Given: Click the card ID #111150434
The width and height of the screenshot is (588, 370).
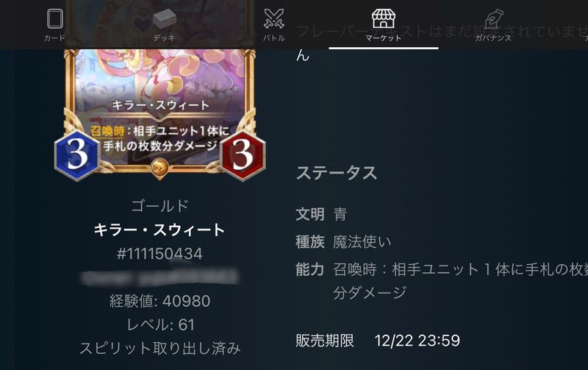Looking at the screenshot, I should (x=159, y=254).
